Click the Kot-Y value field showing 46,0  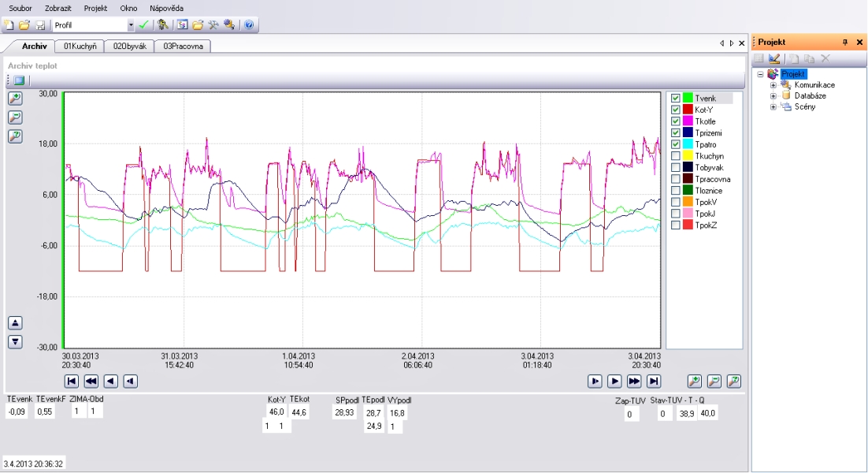(x=276, y=412)
